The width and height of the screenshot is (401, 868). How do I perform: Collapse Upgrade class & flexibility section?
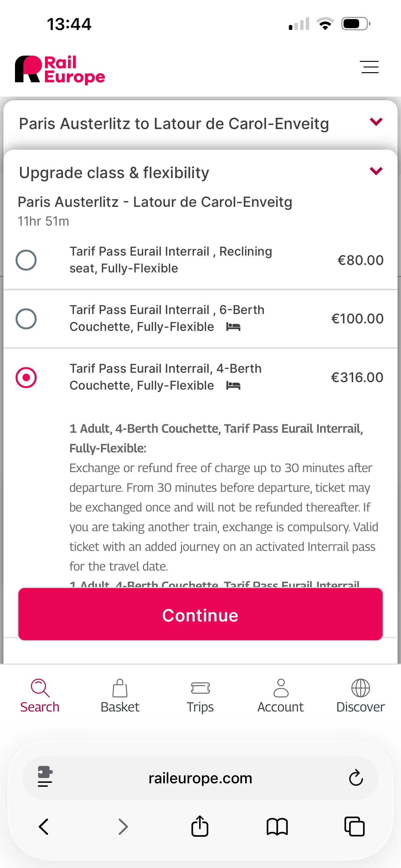(376, 171)
